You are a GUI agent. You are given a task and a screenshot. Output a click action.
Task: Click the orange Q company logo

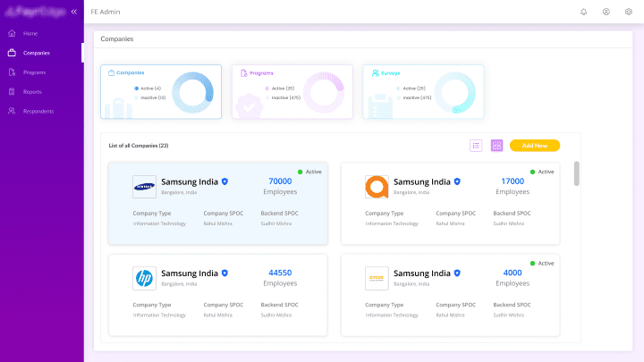[377, 186]
